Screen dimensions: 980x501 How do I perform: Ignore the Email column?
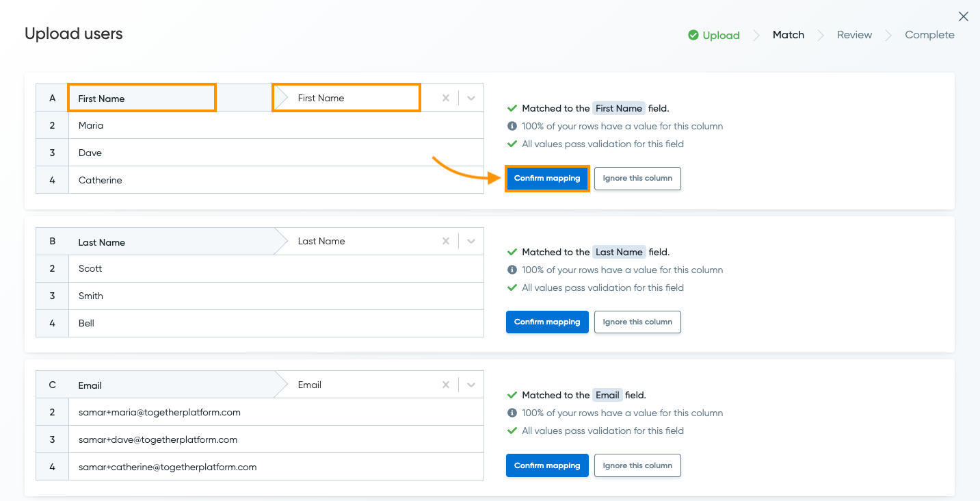tap(637, 465)
